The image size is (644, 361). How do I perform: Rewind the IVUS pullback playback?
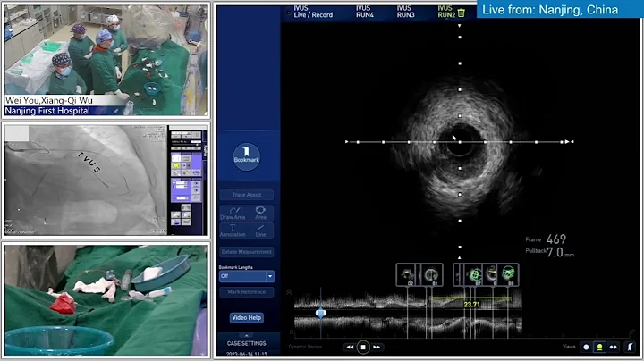(350, 347)
